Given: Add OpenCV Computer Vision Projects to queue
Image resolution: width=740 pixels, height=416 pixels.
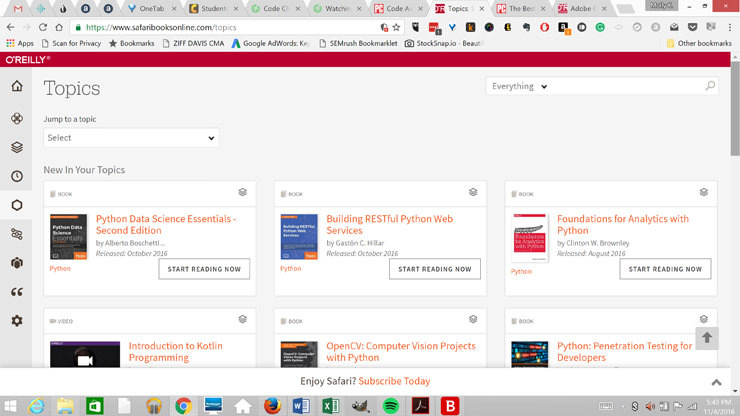Looking at the screenshot, I should point(473,319).
